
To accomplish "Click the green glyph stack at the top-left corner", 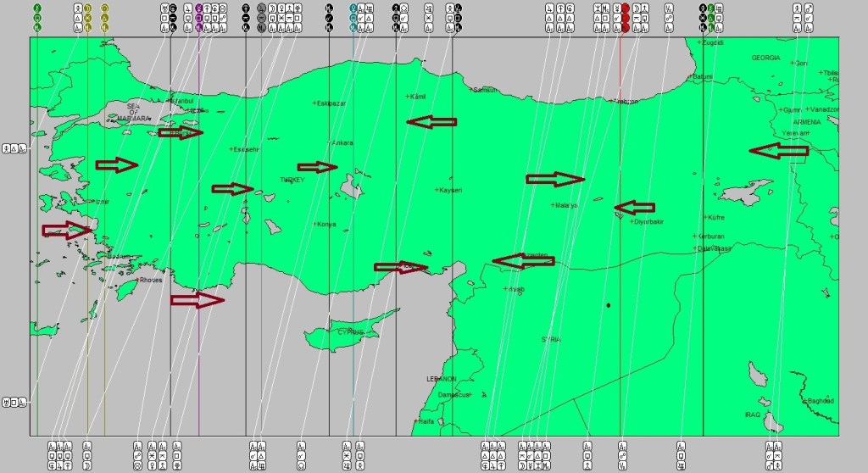I will click(36, 17).
